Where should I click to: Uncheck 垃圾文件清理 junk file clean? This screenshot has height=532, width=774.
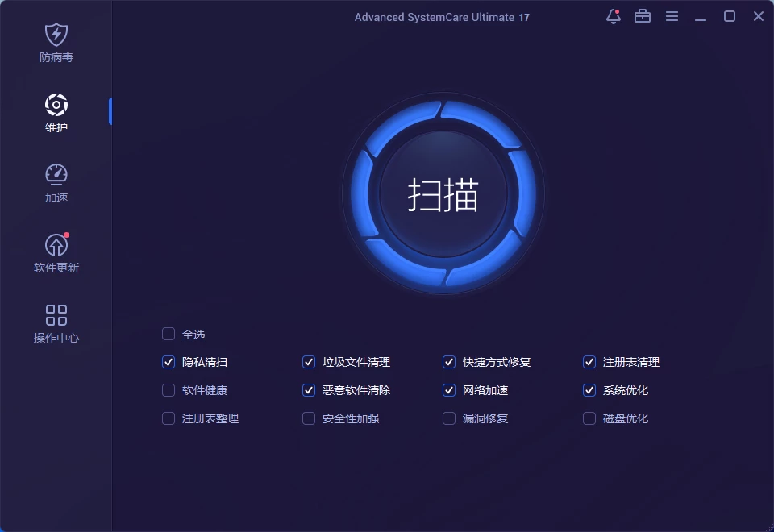[x=309, y=362]
